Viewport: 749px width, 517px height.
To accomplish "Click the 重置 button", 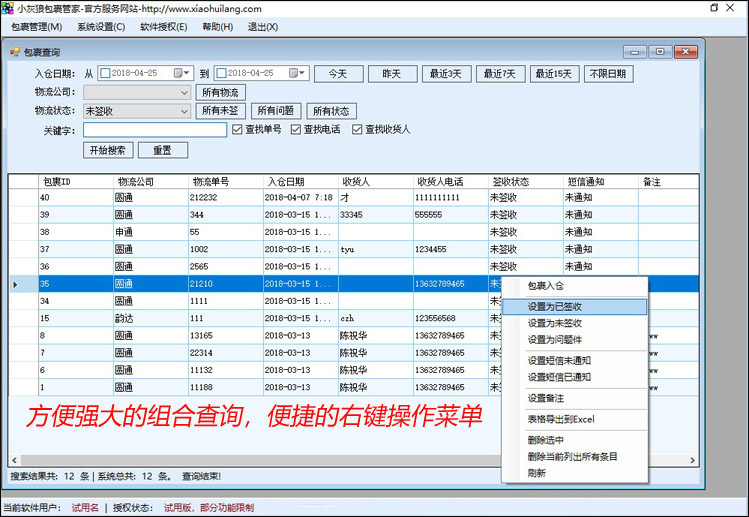I will (x=163, y=150).
